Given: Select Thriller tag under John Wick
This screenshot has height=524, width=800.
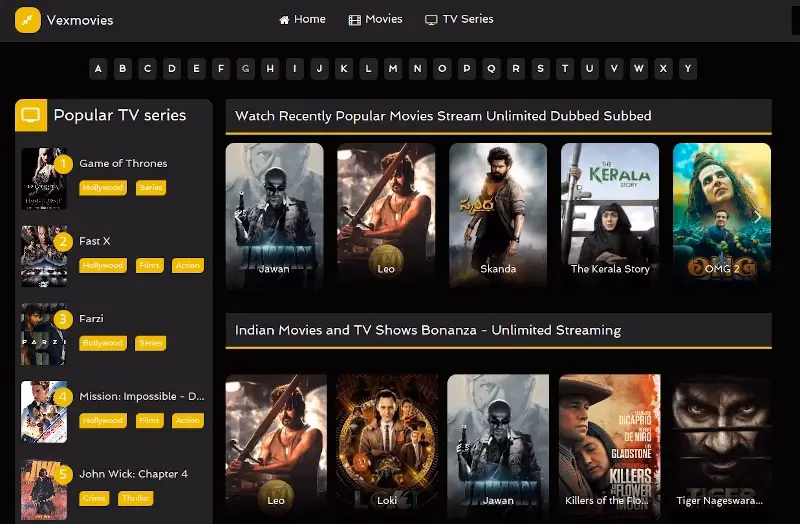Looking at the screenshot, I should pos(135,498).
